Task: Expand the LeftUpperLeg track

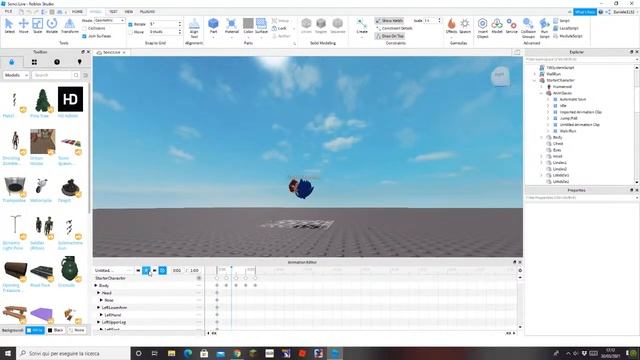Action: [98, 322]
